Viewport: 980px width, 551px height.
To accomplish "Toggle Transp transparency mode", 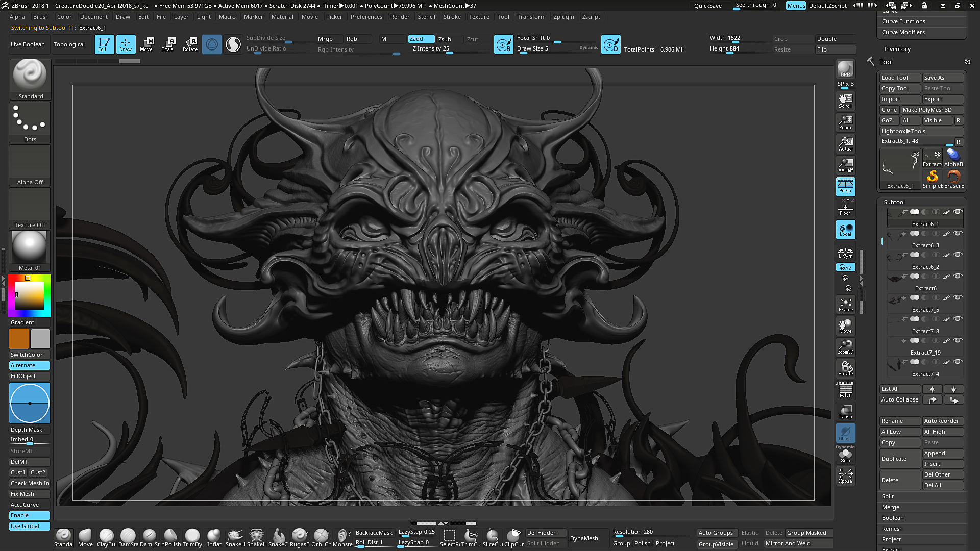I will pos(845,411).
